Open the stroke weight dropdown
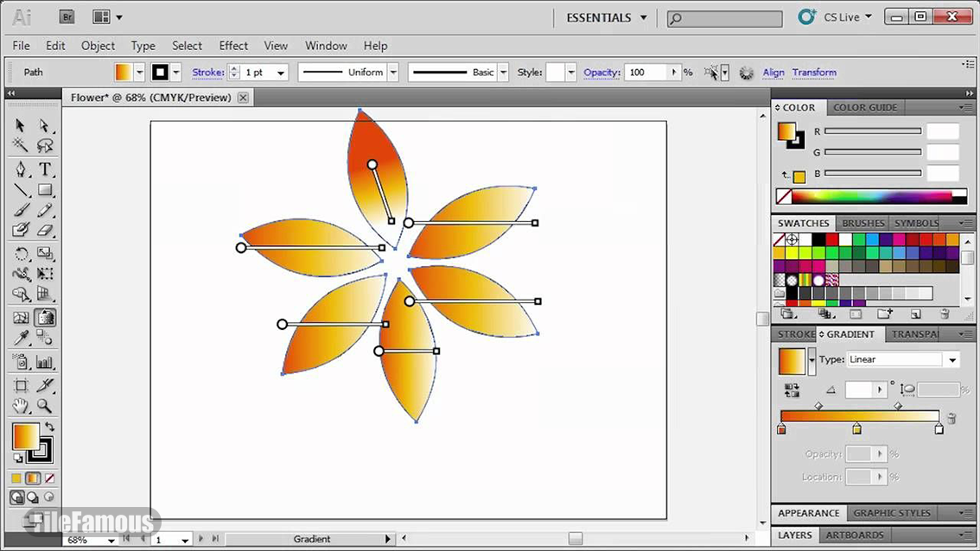 (281, 73)
